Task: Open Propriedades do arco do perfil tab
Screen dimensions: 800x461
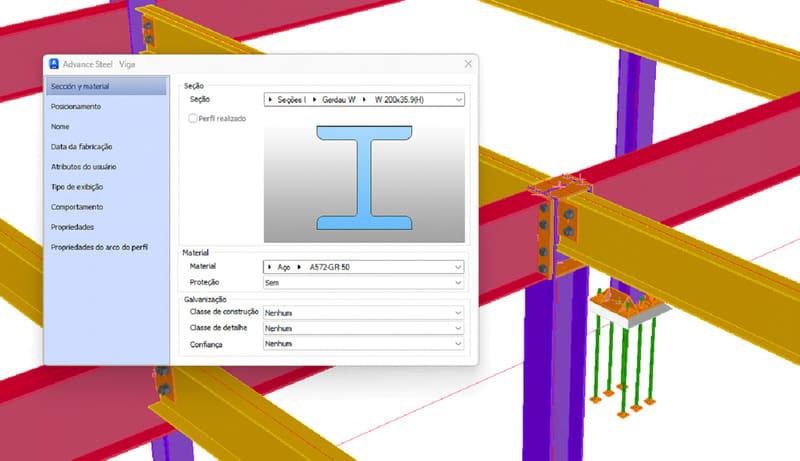Action: (99, 247)
